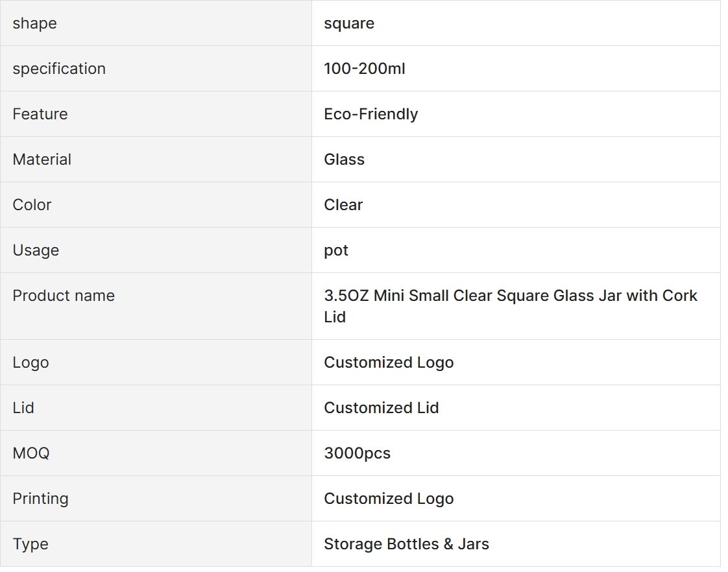
Task: Click the 'Type' row label
Action: click(30, 544)
